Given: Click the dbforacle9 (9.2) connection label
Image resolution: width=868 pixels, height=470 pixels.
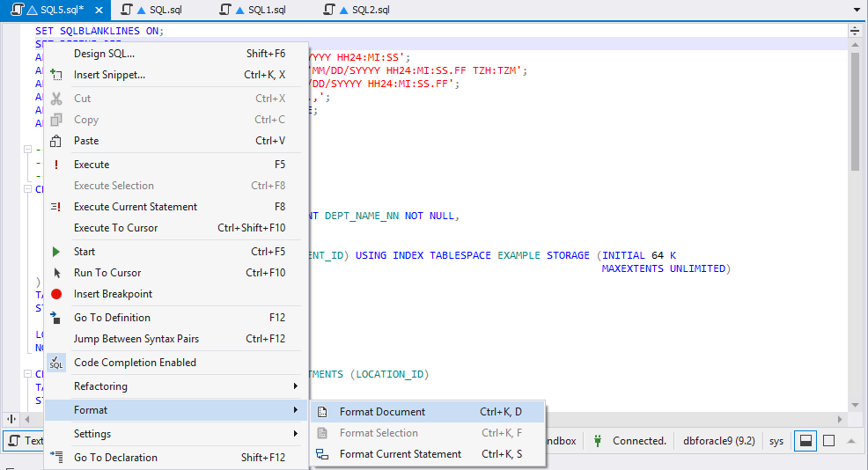Looking at the screenshot, I should coord(719,441).
